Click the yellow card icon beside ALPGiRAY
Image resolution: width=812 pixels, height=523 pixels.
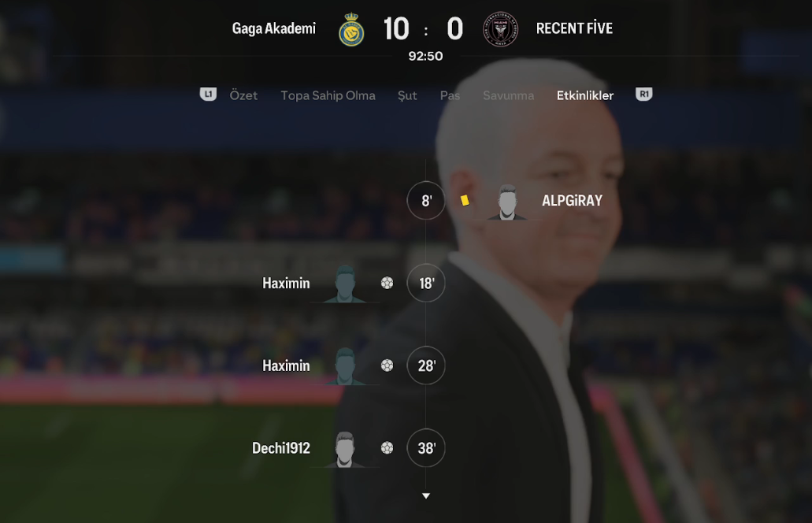point(465,200)
